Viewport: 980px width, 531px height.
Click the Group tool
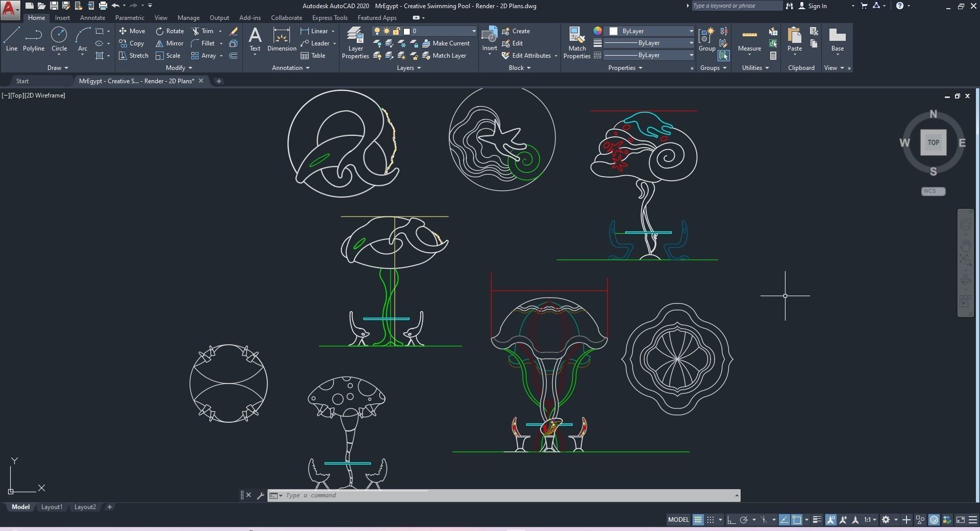707,39
